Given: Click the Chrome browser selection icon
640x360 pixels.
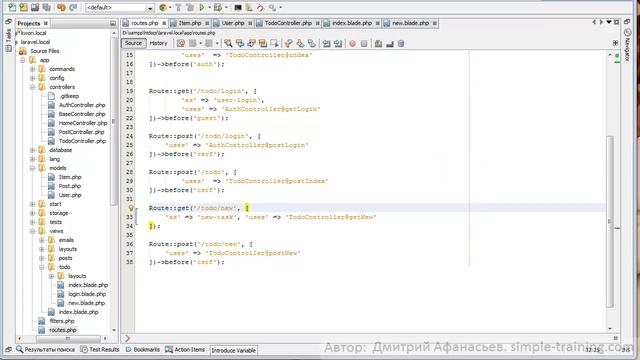Looking at the screenshot, I should point(163,7).
